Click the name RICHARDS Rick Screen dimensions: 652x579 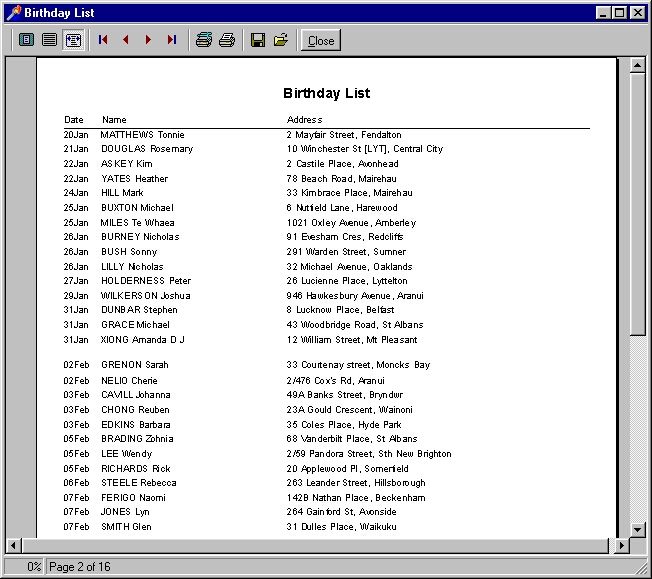136,469
